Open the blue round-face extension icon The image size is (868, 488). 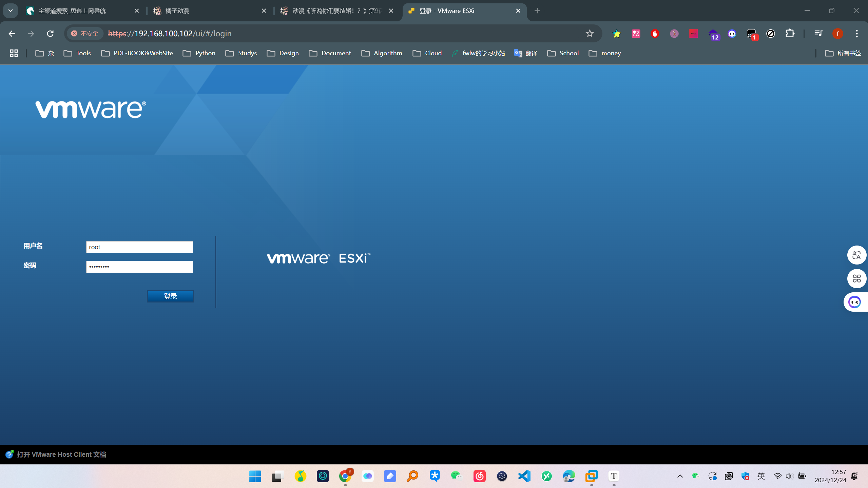(732, 34)
